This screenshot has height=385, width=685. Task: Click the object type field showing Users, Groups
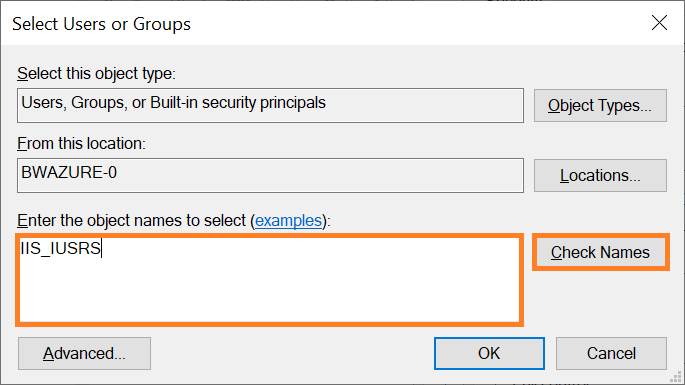(x=270, y=106)
